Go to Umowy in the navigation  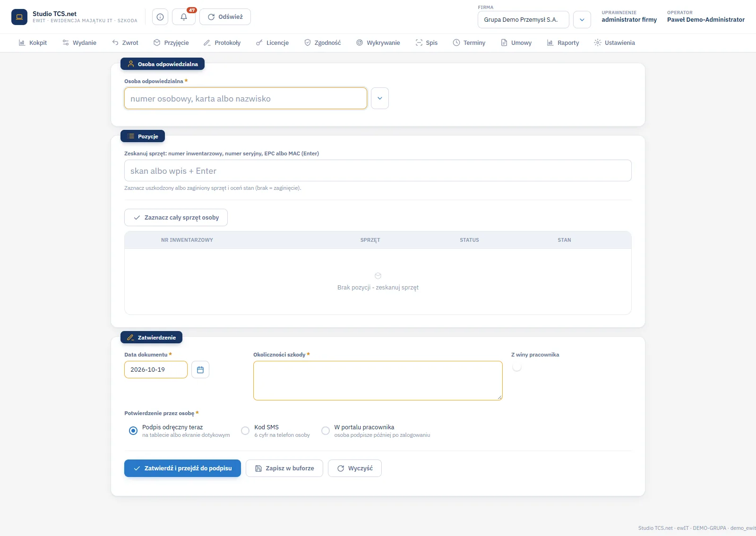[516, 43]
